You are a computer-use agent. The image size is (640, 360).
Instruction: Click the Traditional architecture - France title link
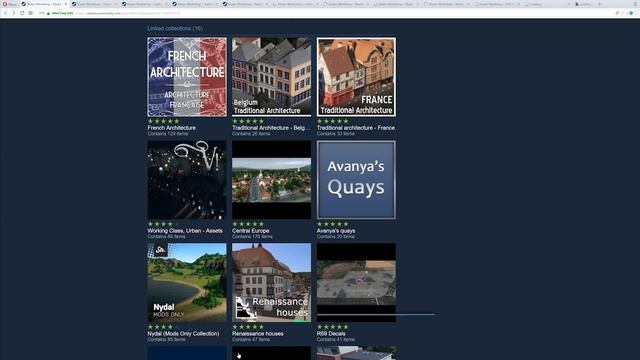[356, 128]
